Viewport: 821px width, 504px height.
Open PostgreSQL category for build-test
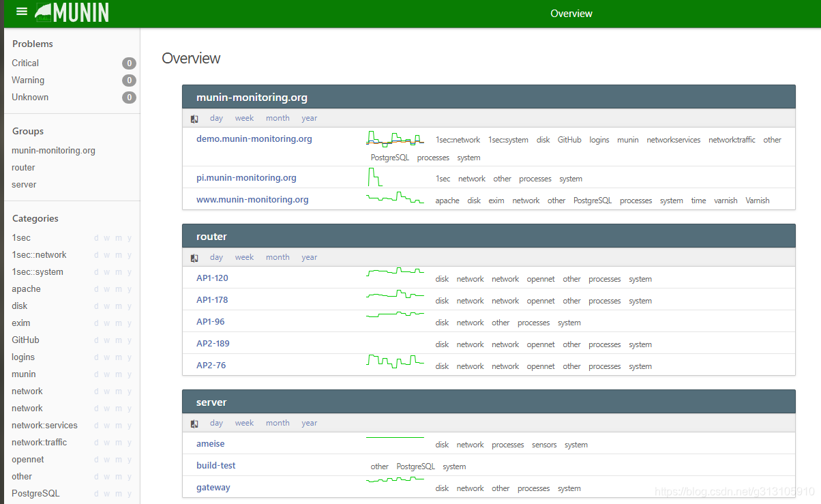415,466
